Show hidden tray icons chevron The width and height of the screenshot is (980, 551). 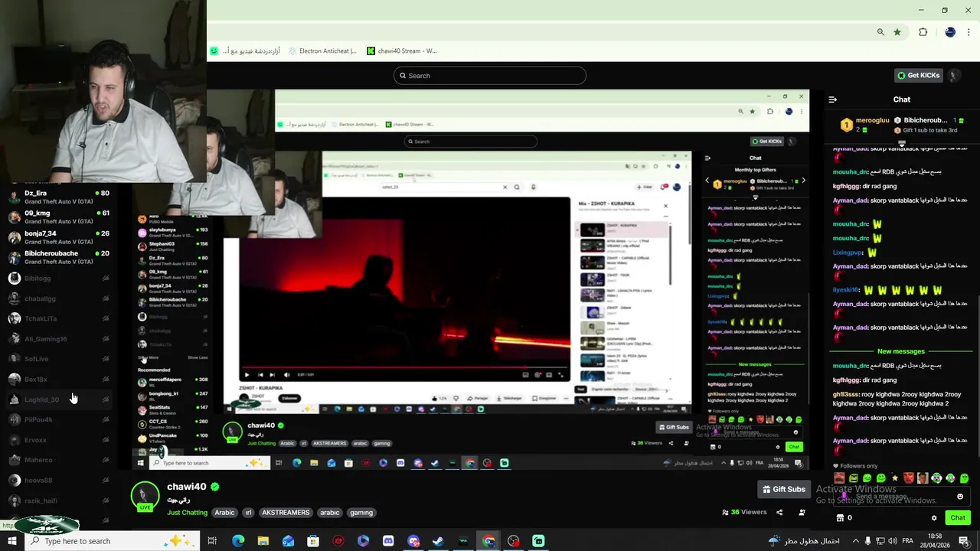854,541
